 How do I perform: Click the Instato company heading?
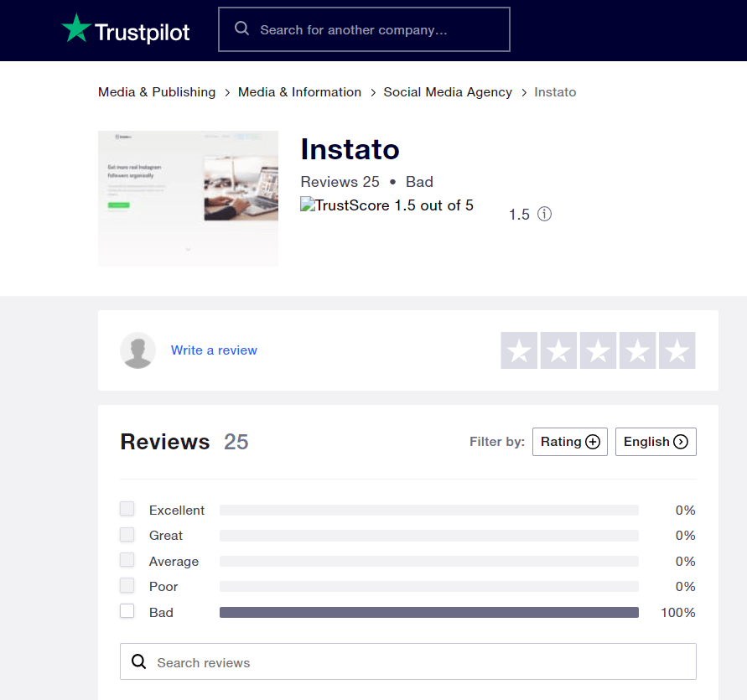click(350, 149)
